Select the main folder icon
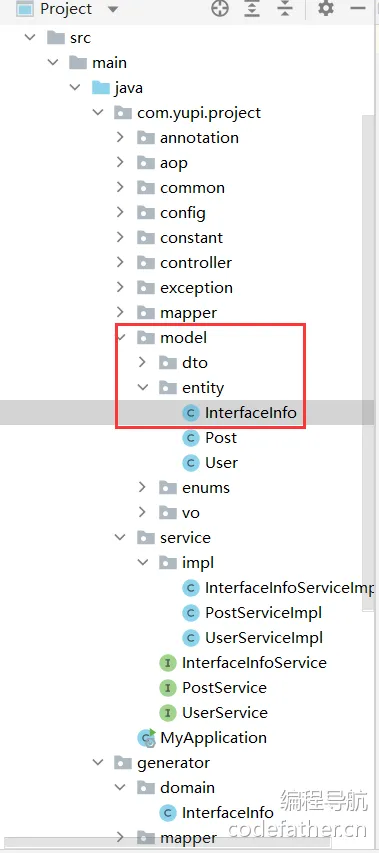Image resolution: width=379 pixels, height=853 pixels. click(x=78, y=62)
